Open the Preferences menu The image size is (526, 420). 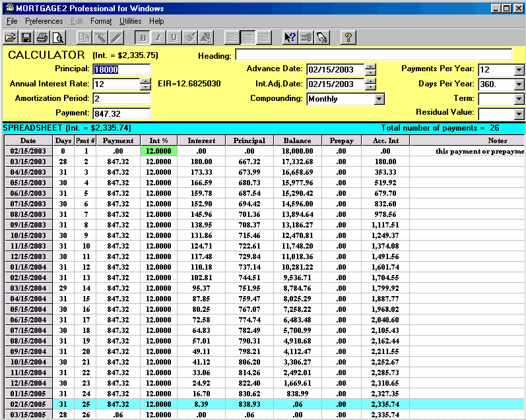(x=44, y=21)
